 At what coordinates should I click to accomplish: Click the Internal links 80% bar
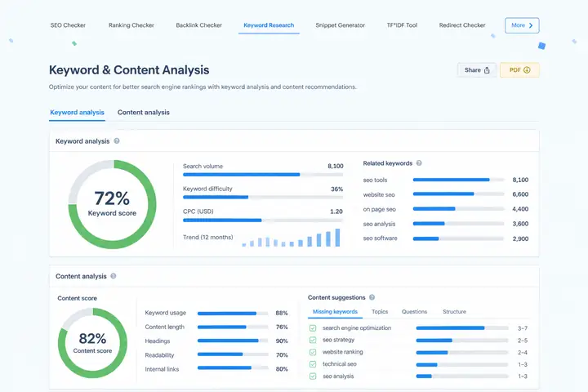point(233,368)
